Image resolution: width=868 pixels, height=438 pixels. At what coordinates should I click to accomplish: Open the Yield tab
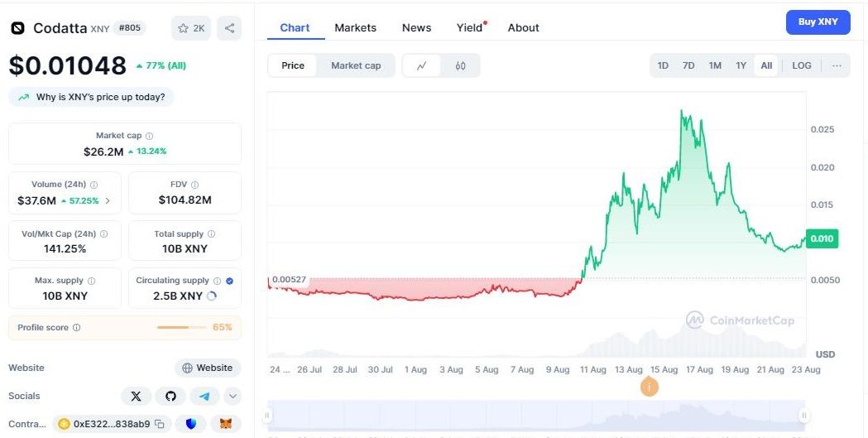point(470,27)
